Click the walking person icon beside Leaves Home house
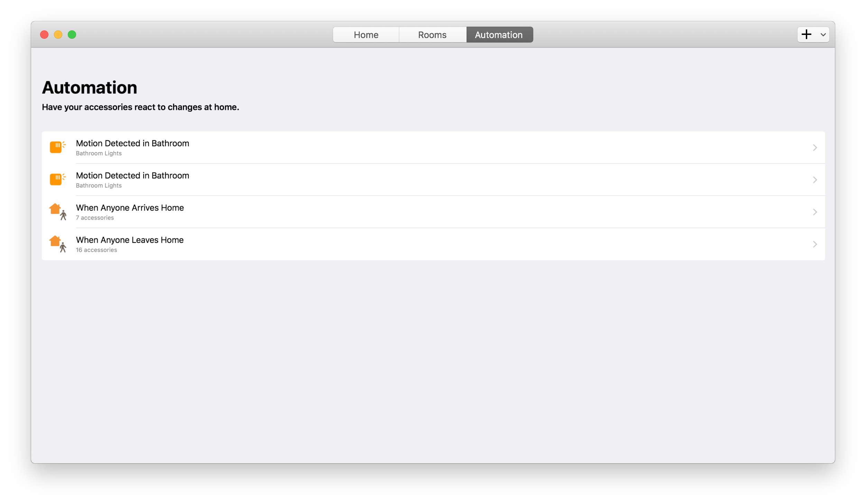This screenshot has width=866, height=504. tap(64, 247)
